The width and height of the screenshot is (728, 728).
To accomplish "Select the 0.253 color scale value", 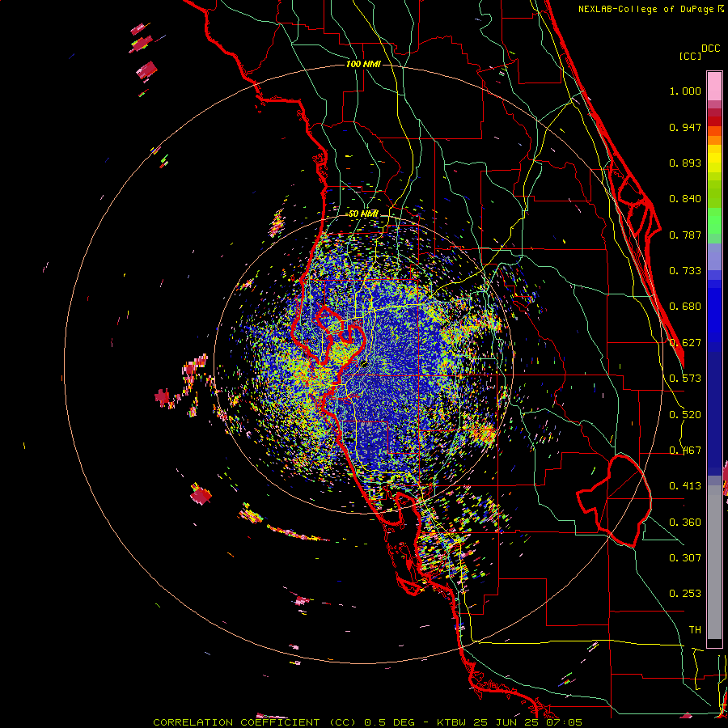I will click(685, 594).
